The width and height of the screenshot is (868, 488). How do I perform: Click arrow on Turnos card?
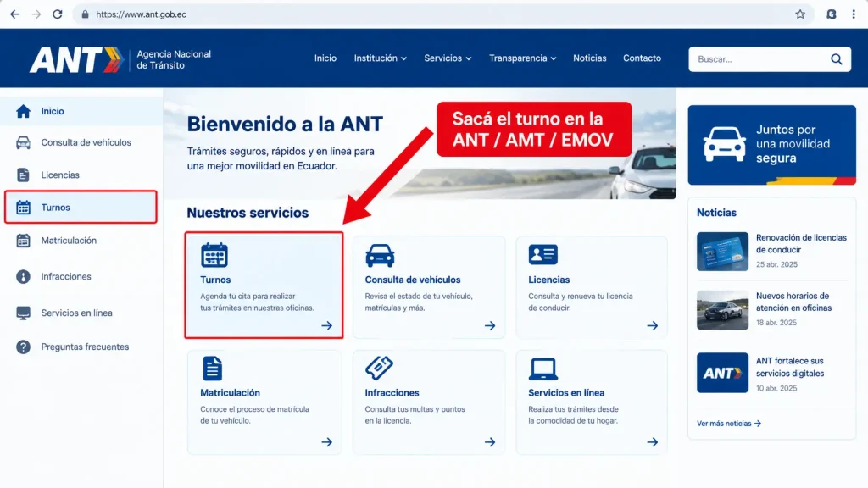[326, 326]
